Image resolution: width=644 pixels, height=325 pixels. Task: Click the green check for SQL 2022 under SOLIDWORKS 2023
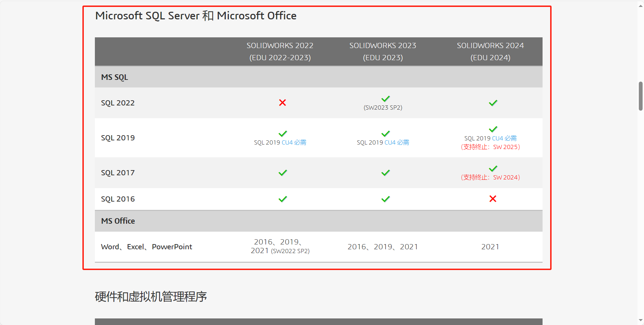coord(385,99)
